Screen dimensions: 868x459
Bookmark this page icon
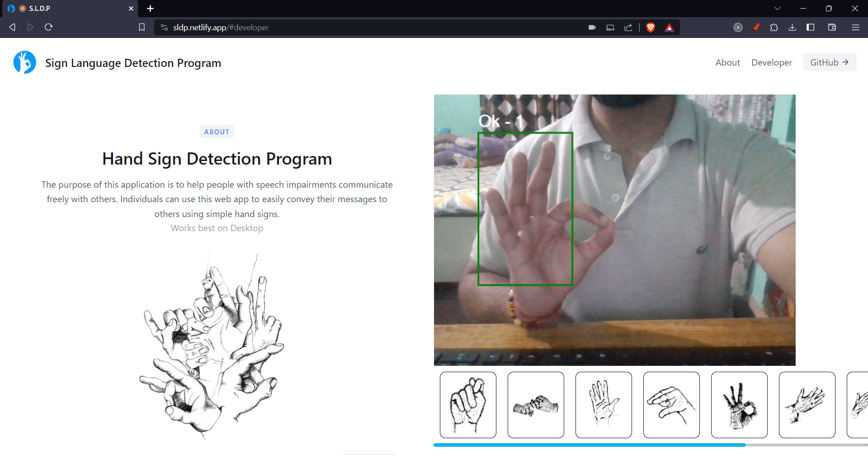(x=142, y=27)
